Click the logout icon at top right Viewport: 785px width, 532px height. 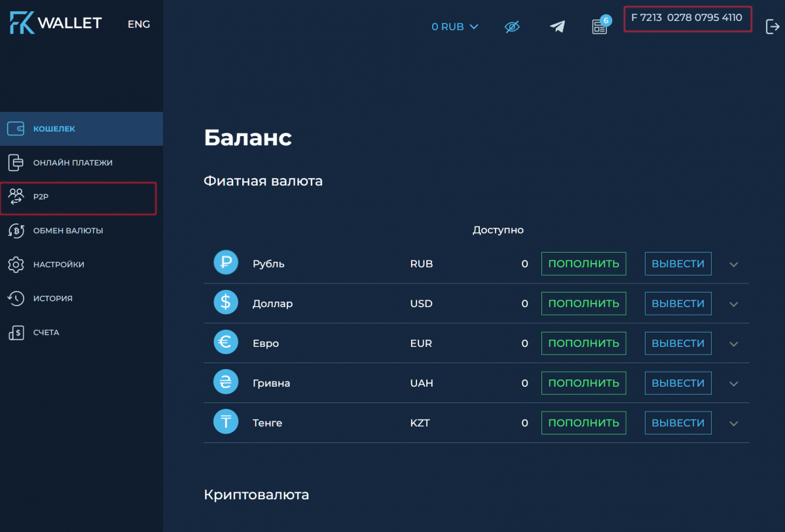click(772, 27)
